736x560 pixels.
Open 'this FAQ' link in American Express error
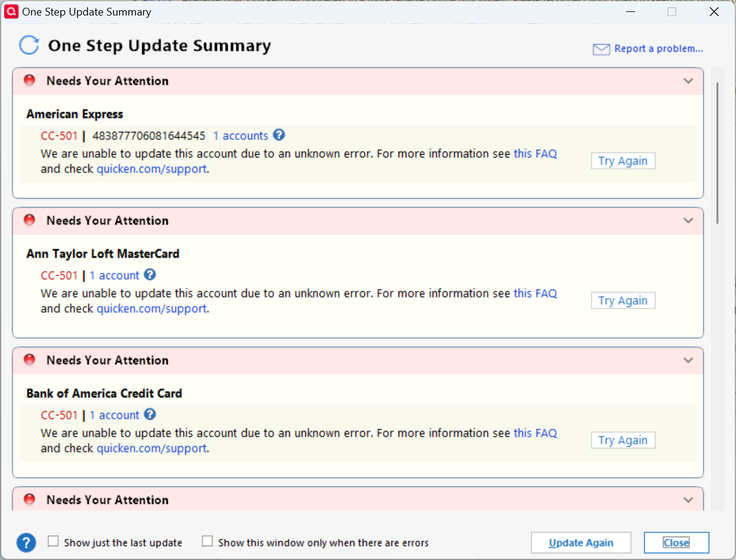tap(535, 154)
